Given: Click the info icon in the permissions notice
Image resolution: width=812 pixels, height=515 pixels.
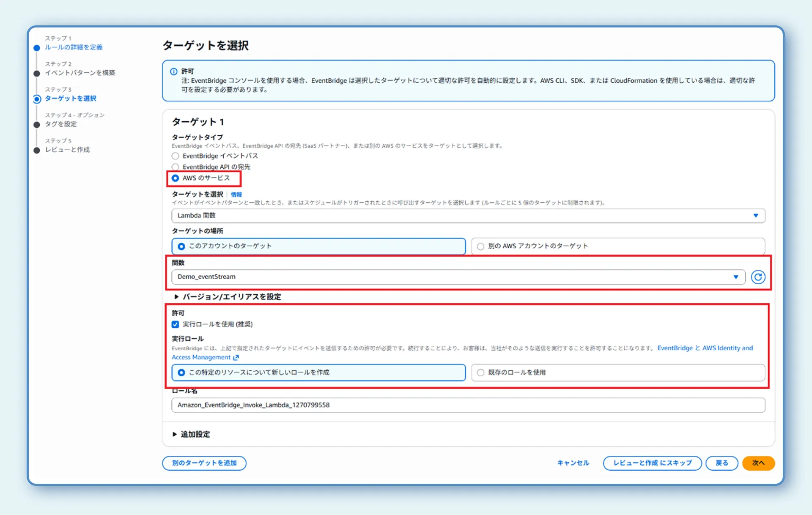Looking at the screenshot, I should (173, 71).
